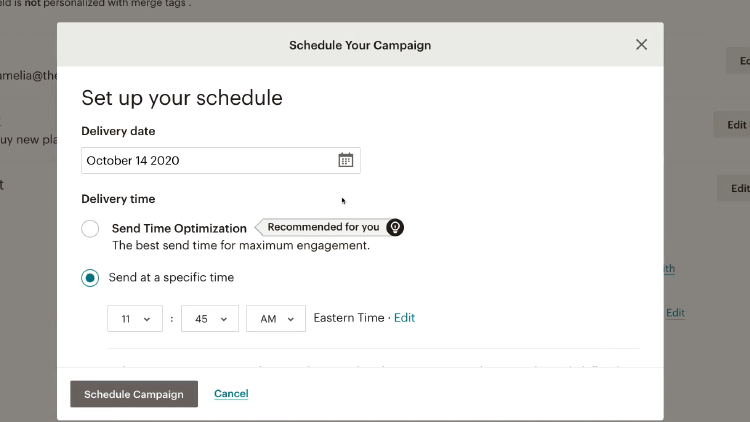The height and width of the screenshot is (422, 750).
Task: Select the Send Time Optimization radio button
Action: click(90, 229)
